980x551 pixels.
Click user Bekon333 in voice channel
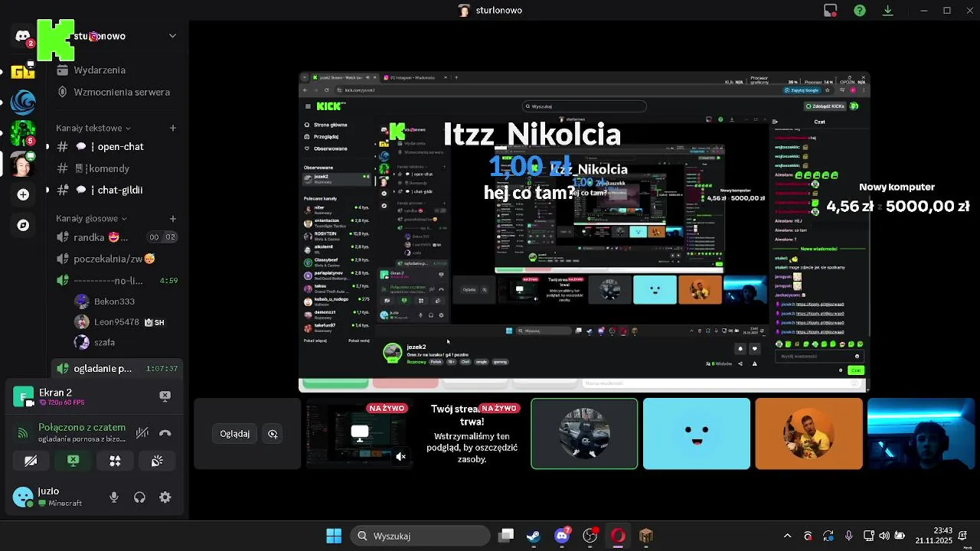coord(106,302)
